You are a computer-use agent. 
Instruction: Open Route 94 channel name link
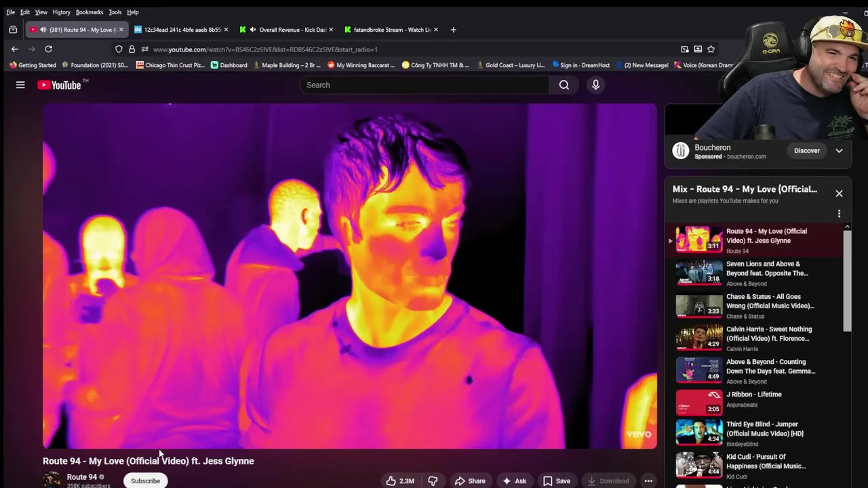(x=82, y=477)
